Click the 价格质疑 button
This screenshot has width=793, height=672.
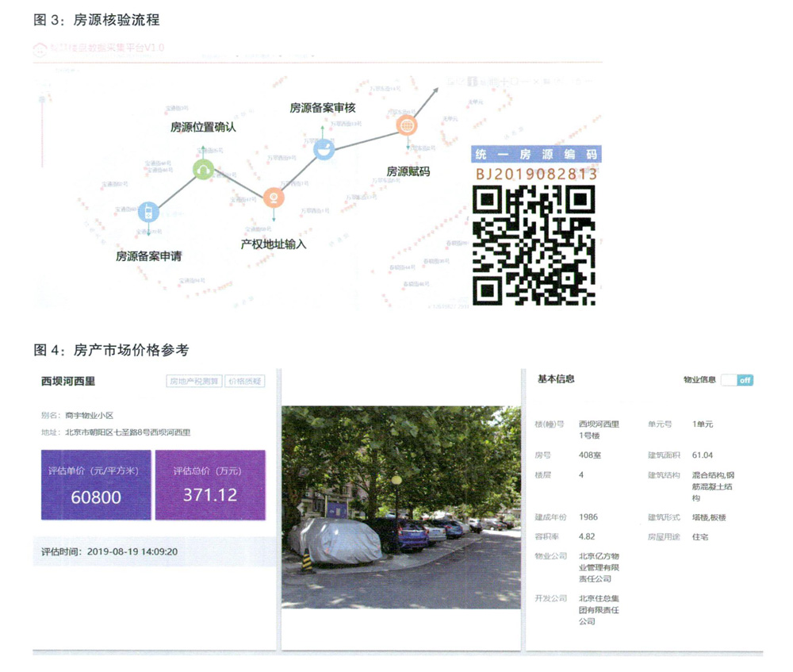(x=245, y=381)
